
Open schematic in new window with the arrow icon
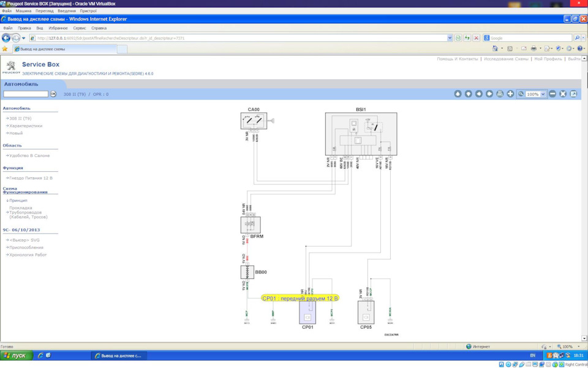click(x=573, y=94)
